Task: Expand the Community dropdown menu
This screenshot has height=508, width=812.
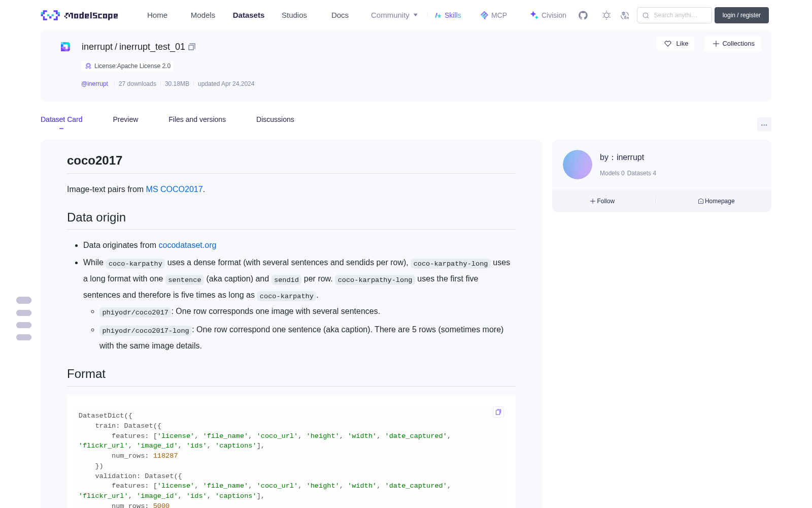Action: point(394,15)
